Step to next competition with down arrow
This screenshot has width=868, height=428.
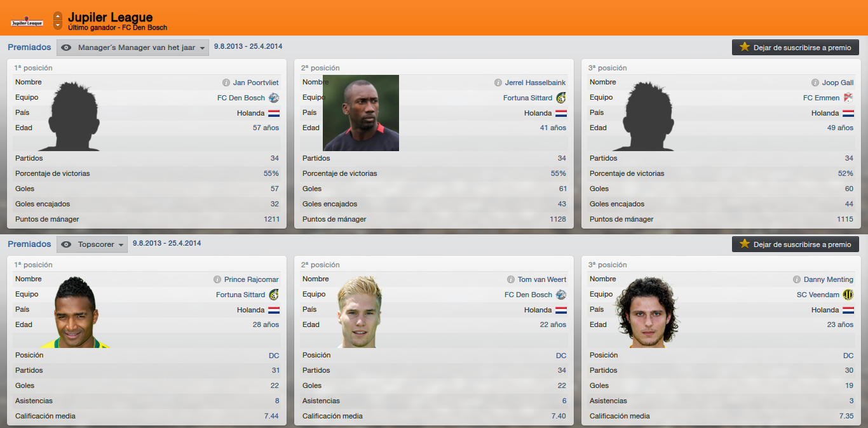pos(58,25)
